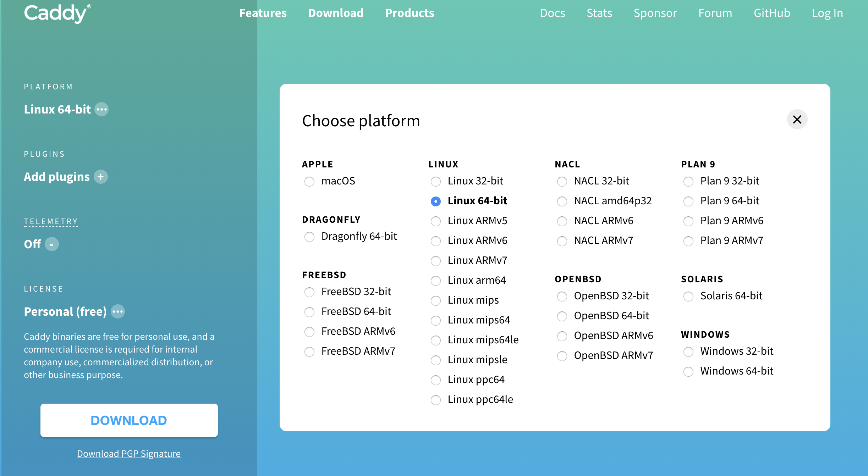This screenshot has width=868, height=476.
Task: Choose Windows 32-bit
Action: pos(688,352)
